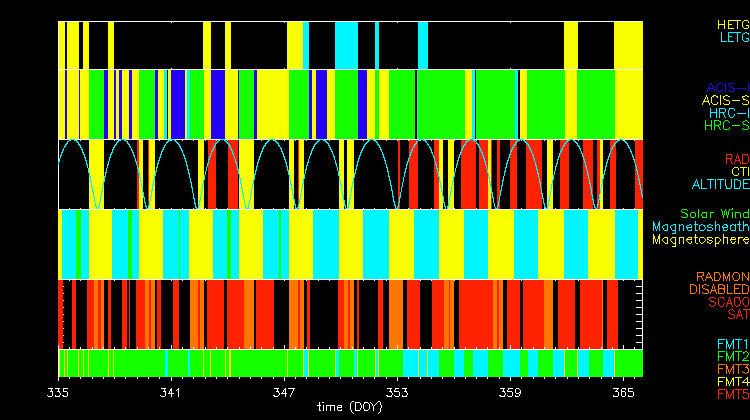Click the Magnetosphere legend label
This screenshot has height=420, width=750.
[x=700, y=240]
